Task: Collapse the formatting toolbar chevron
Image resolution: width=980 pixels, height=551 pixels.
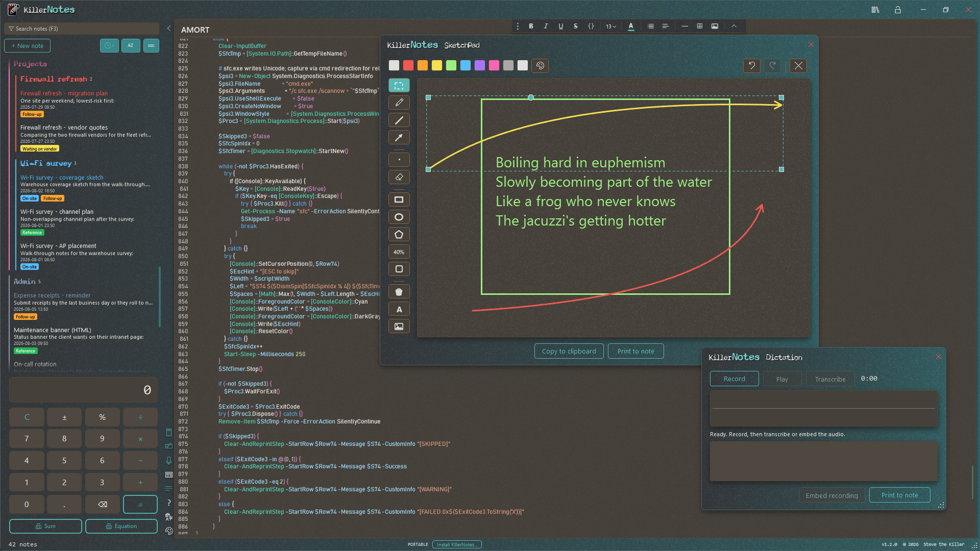Action: pos(734,26)
